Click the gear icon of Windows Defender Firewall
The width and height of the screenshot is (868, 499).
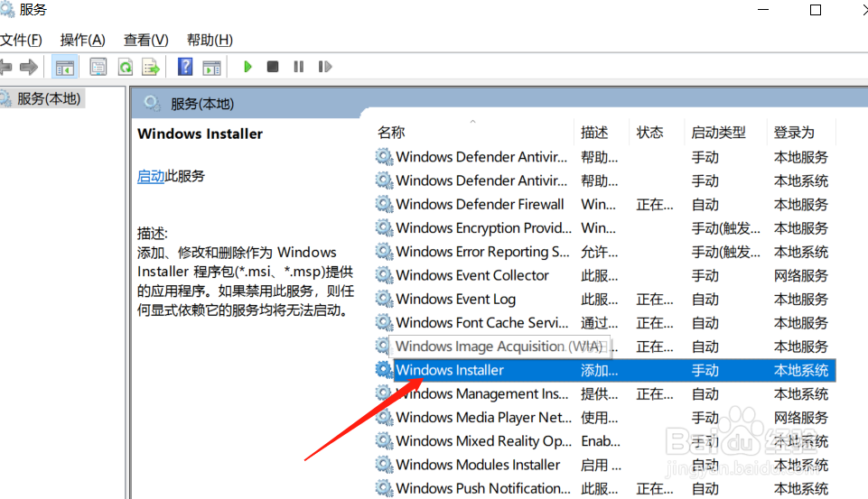pyautogui.click(x=384, y=204)
